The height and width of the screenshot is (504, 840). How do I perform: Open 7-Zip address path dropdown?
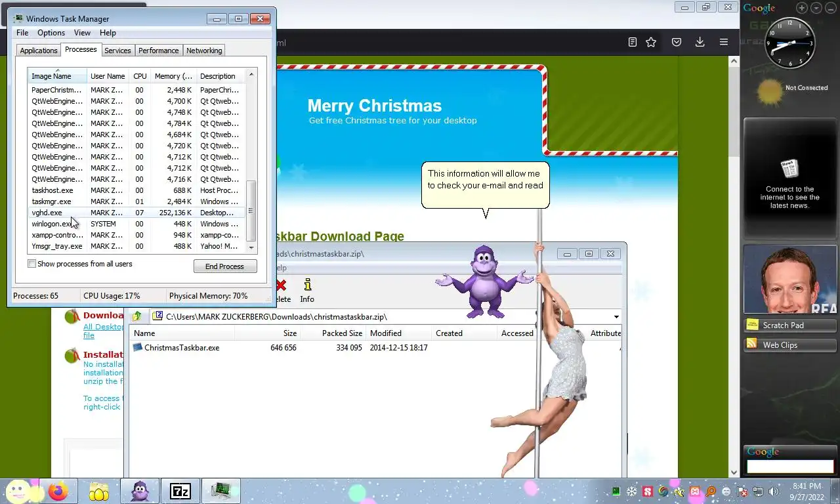[616, 317]
